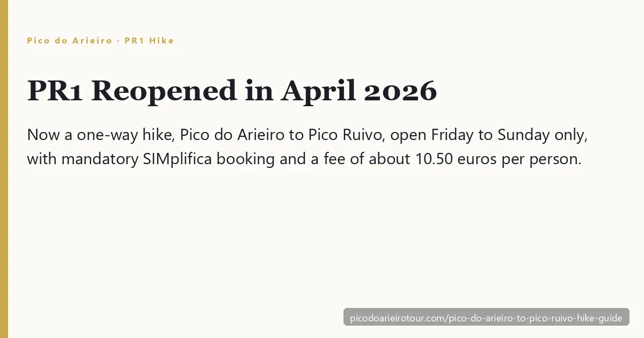Image resolution: width=644 pixels, height=338 pixels.
Task: Click 'PR1 Hike' in the gold breadcrumb
Action: coord(149,40)
